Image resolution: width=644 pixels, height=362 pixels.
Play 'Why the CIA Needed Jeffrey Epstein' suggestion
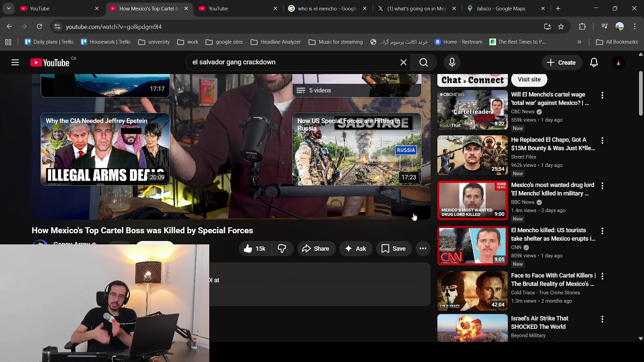tap(105, 149)
